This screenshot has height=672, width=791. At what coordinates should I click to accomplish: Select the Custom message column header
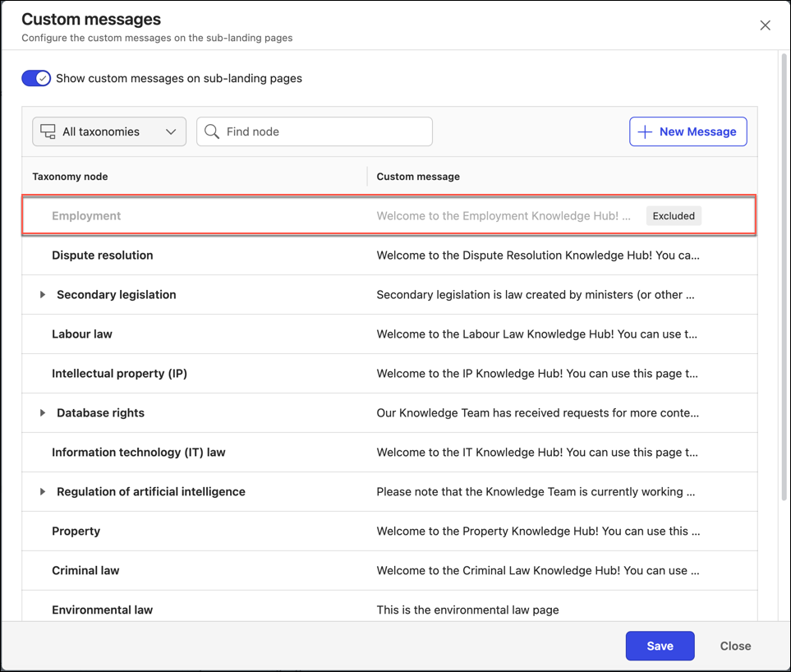tap(417, 177)
